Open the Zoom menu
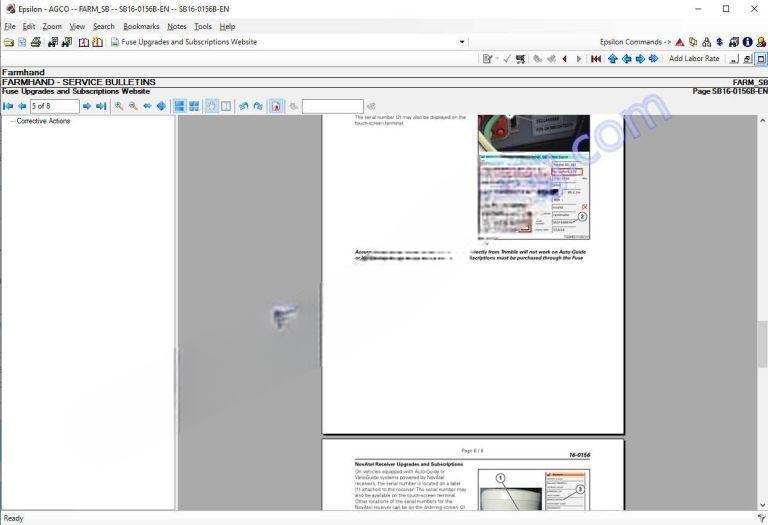The width and height of the screenshot is (768, 525). click(x=52, y=26)
